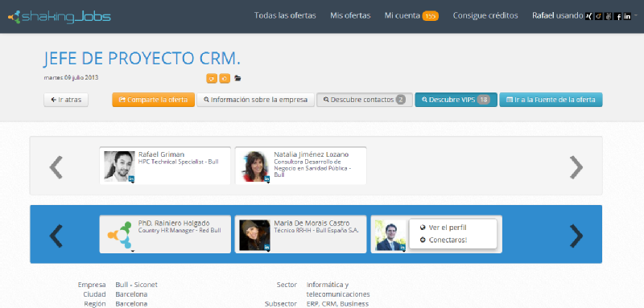The height and width of the screenshot is (308, 644).
Task: Click Rafael Griman's profile photo
Action: point(119,166)
